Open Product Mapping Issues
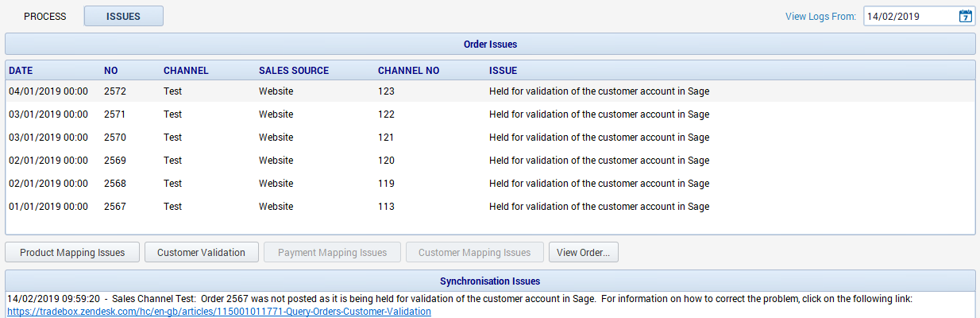The image size is (980, 318). 72,253
